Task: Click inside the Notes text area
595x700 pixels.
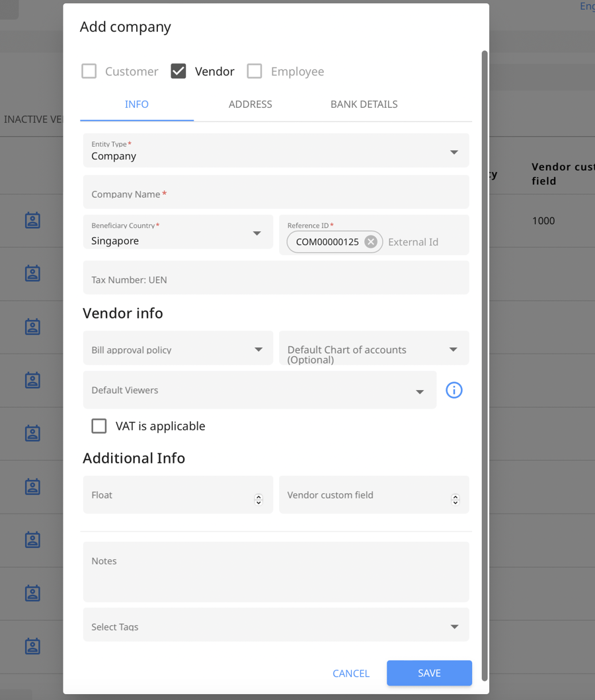Action: [x=276, y=570]
